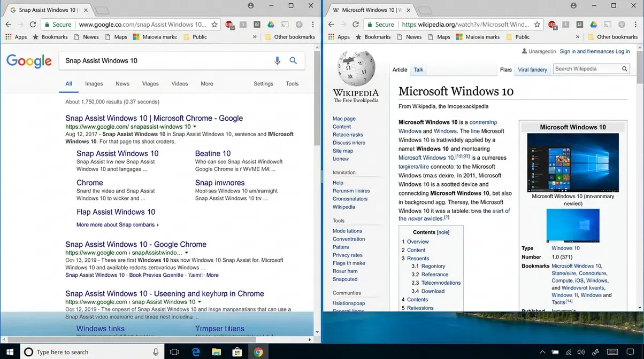Viewport: 644px width, 359px height.
Task: Open Apps shortcut in Google window bookmarks bar
Action: point(16,37)
